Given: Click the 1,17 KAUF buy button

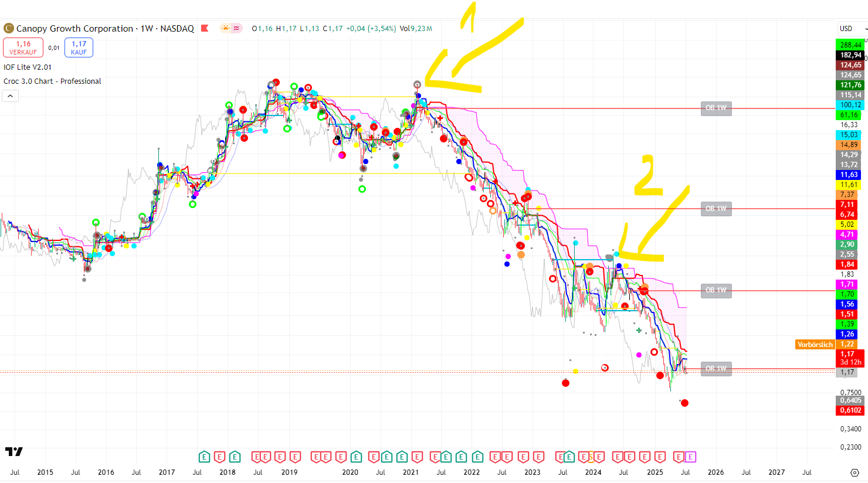Looking at the screenshot, I should click(79, 47).
